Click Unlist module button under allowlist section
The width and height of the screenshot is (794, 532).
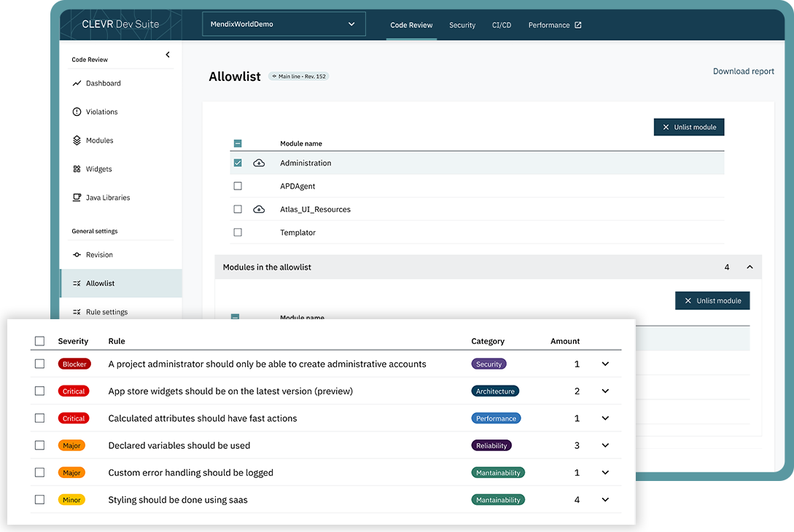pyautogui.click(x=712, y=301)
